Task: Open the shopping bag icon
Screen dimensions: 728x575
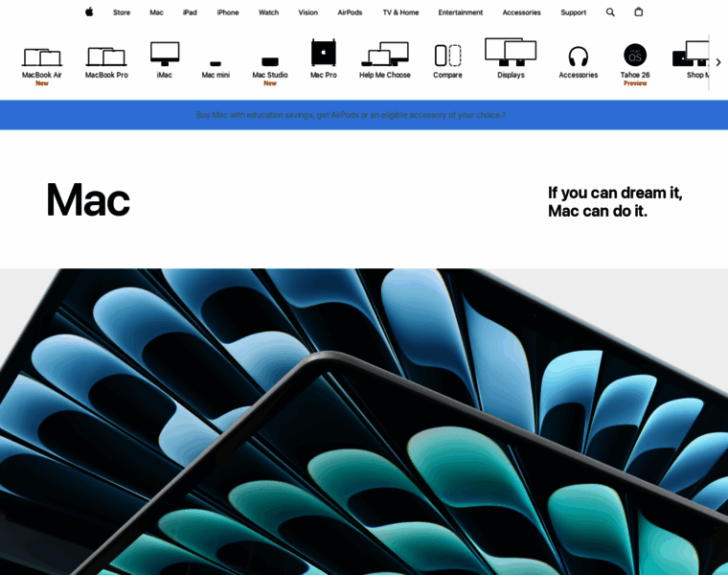Action: pyautogui.click(x=638, y=12)
